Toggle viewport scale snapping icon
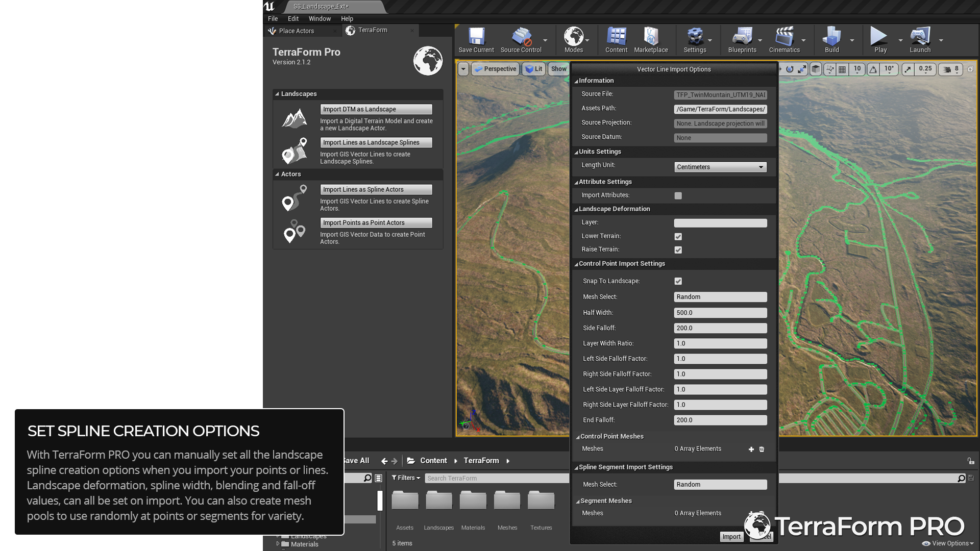The image size is (980, 551). [908, 69]
